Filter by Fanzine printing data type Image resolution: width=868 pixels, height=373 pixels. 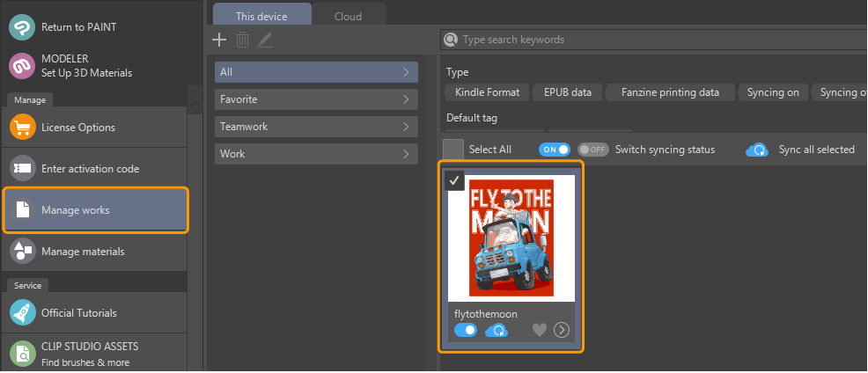click(x=670, y=92)
